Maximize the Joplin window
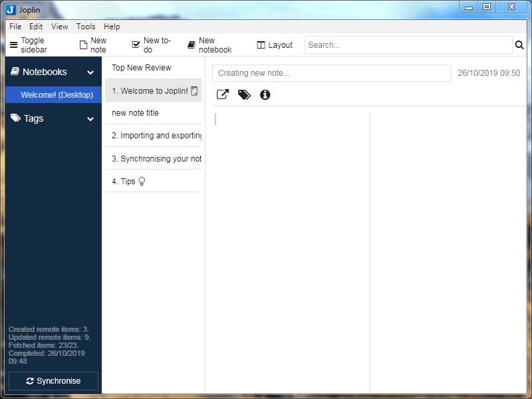Viewport: 532px width, 399px height. point(487,7)
